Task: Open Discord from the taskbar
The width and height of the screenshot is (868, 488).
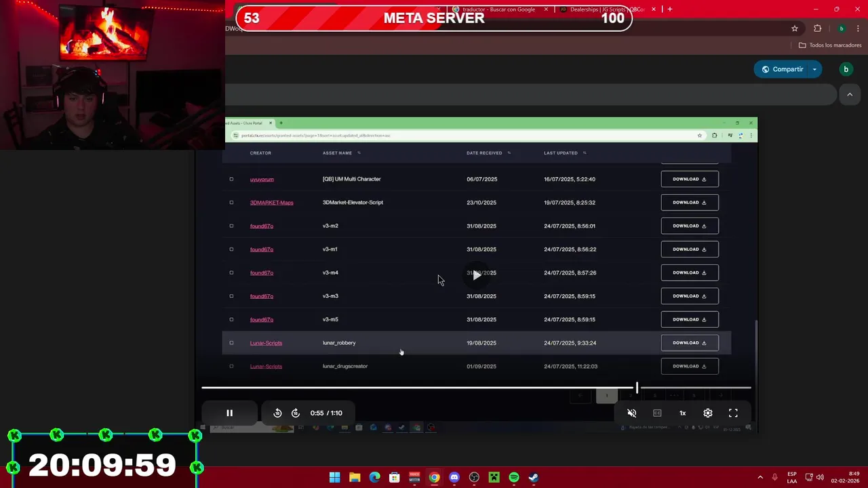Action: (x=454, y=478)
